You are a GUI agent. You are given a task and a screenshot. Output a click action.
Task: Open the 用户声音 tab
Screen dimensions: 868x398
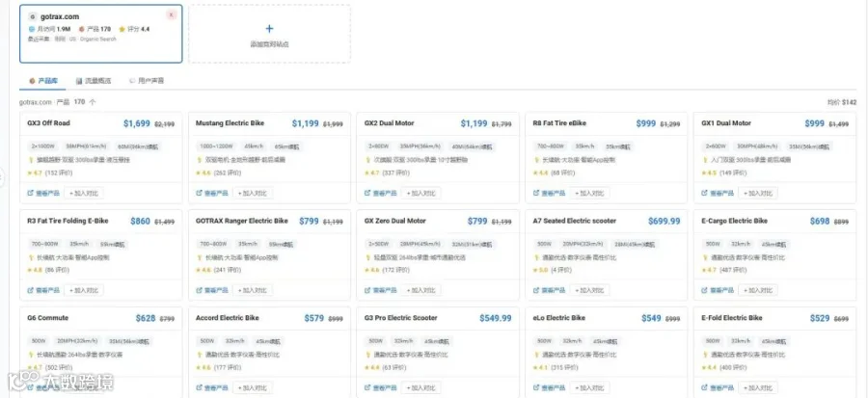pos(147,81)
